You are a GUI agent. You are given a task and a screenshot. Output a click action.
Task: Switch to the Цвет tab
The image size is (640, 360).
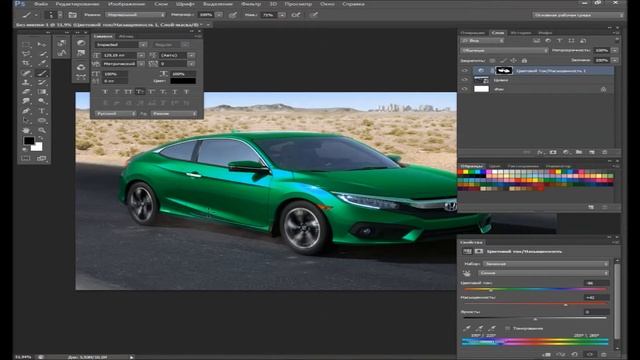(x=495, y=166)
